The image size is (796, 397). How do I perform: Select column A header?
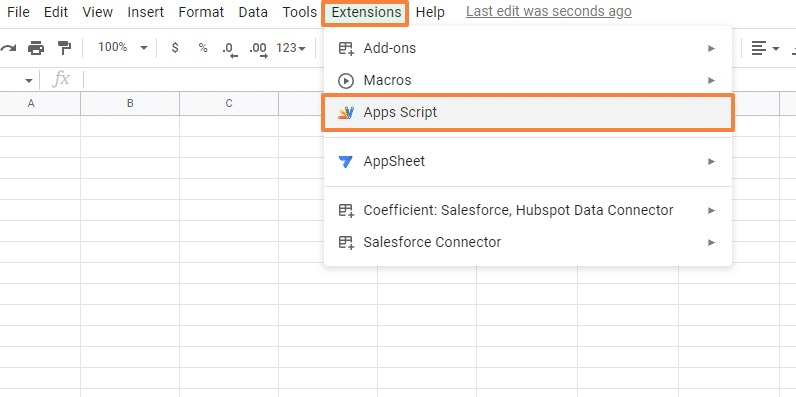(40, 104)
